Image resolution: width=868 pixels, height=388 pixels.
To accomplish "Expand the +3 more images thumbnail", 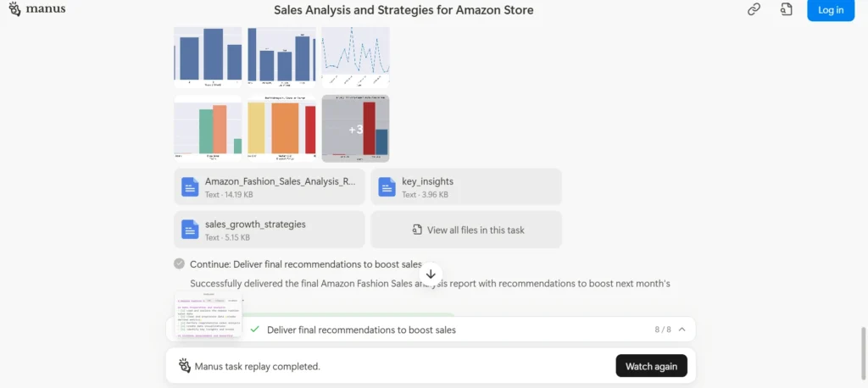I will click(355, 129).
